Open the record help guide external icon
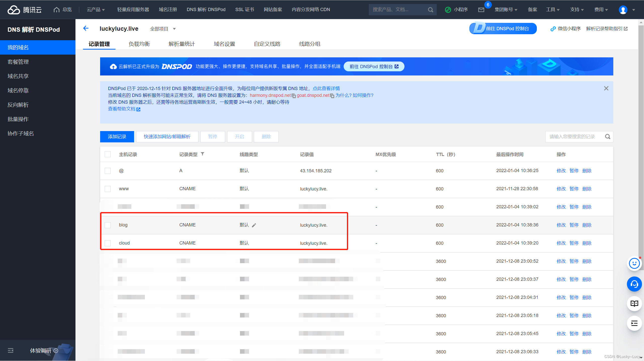The image size is (644, 361). pyautogui.click(x=626, y=29)
